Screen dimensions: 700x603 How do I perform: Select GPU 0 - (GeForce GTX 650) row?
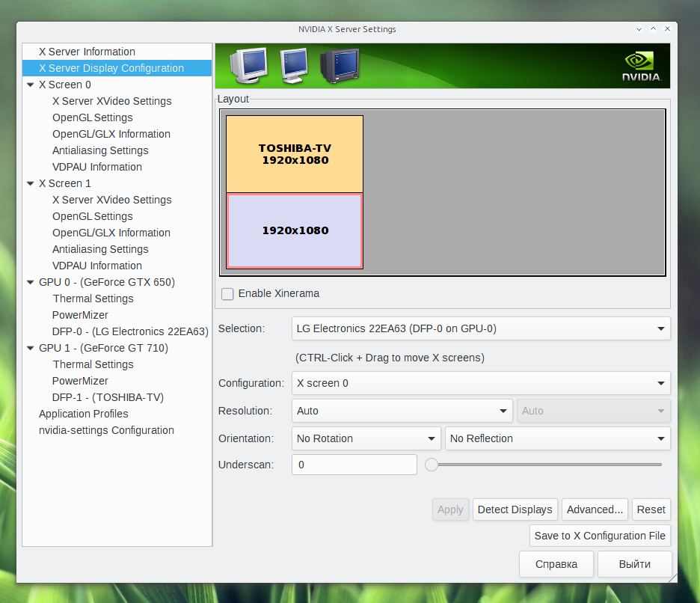point(117,282)
